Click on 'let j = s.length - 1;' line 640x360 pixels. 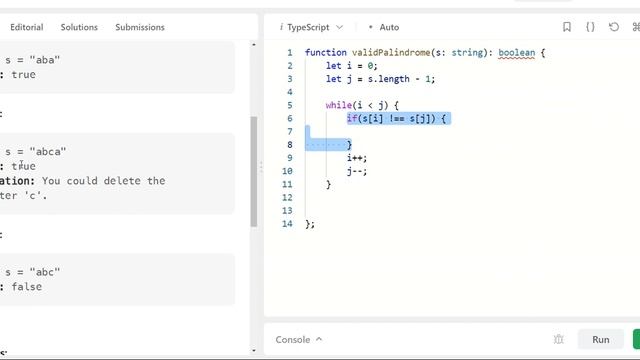click(x=380, y=79)
